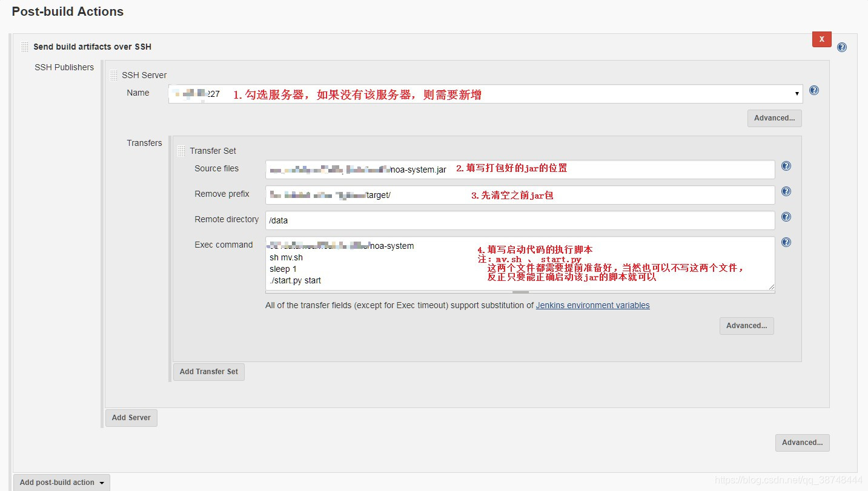Open the Add post-build action dropdown
Screen dimensions: 868x491
pyautogui.click(x=61, y=483)
